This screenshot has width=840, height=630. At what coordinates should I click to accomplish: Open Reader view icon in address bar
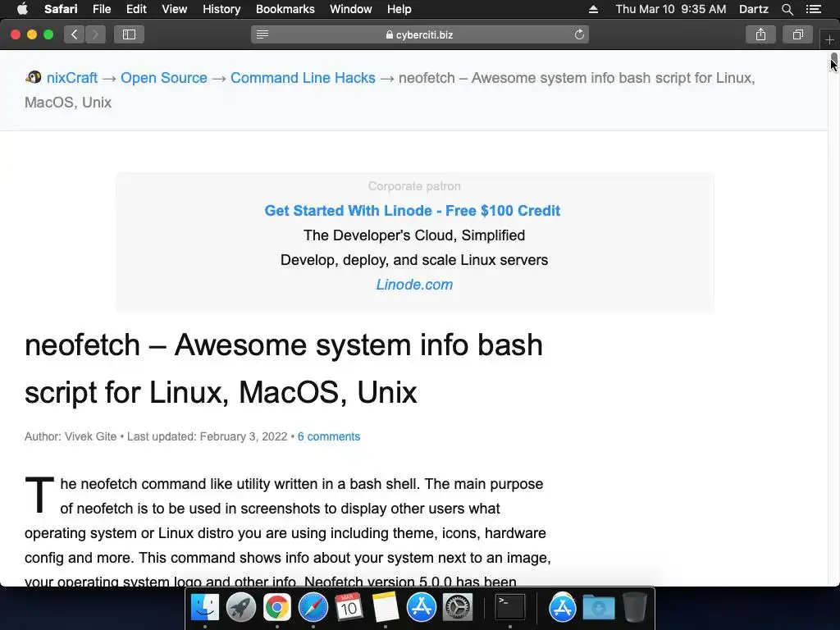262,34
